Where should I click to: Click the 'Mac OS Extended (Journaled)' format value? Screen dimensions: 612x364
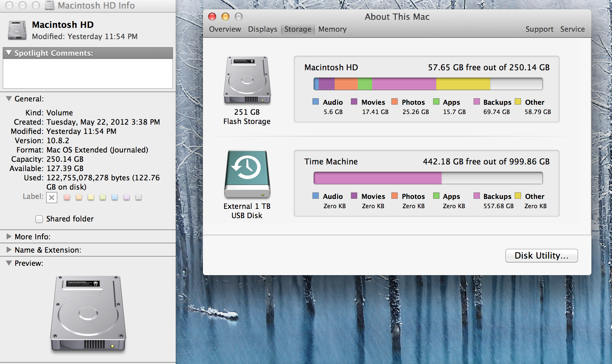pos(97,150)
